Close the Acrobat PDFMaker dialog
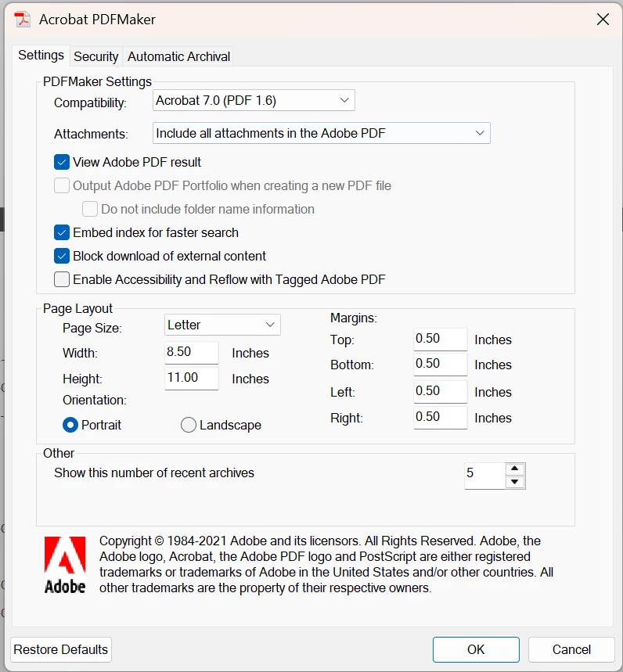623x672 pixels. click(x=603, y=20)
